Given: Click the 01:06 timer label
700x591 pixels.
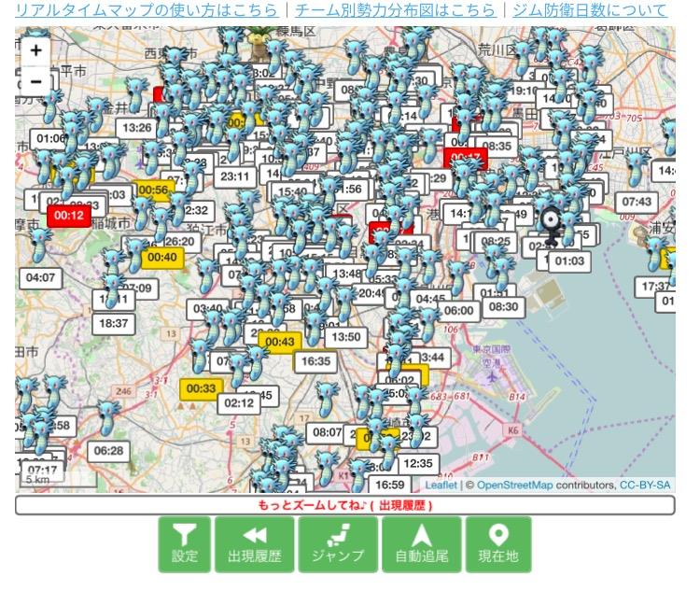Looking at the screenshot, I should pyautogui.click(x=50, y=139).
